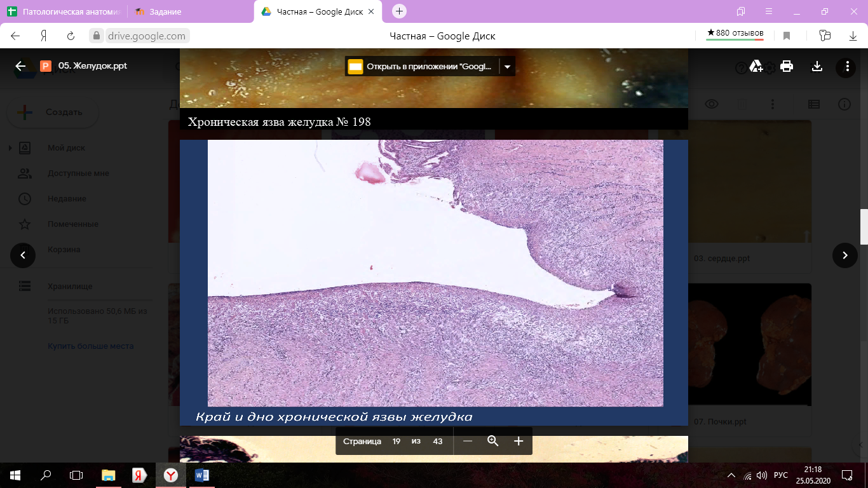The width and height of the screenshot is (868, 488).
Task: Toggle the Drive preview eye icon
Action: point(712,104)
